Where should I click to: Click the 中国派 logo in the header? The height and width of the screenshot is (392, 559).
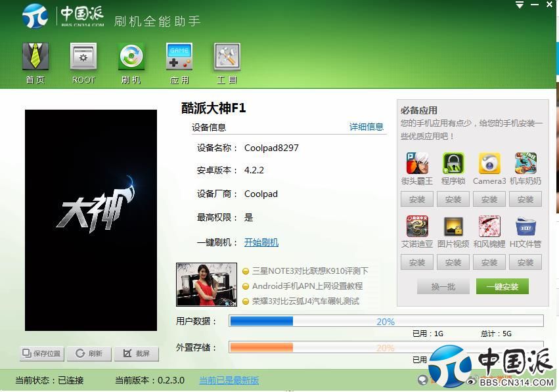tap(64, 16)
